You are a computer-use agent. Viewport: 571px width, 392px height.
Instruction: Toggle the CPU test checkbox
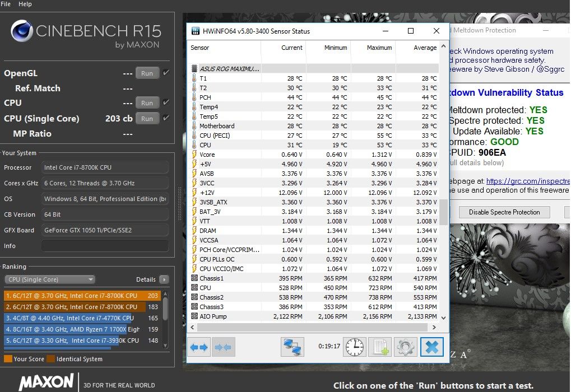[166, 102]
